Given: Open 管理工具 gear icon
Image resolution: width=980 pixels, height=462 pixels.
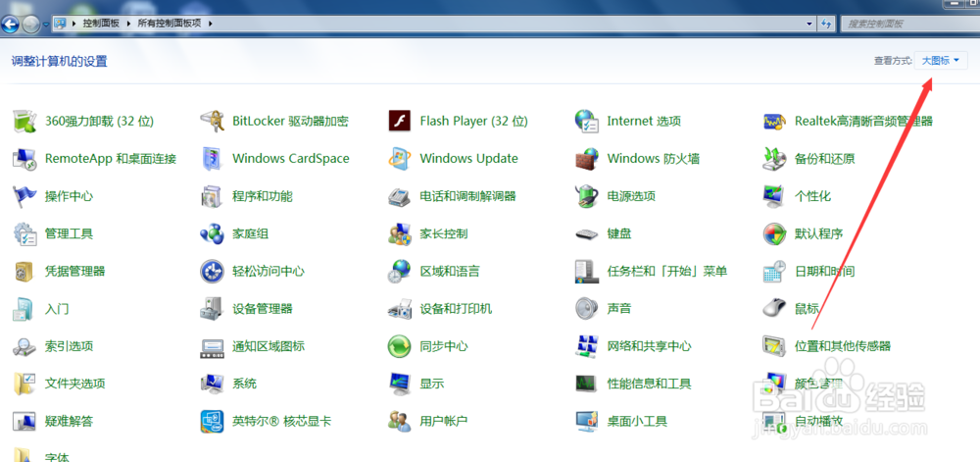Looking at the screenshot, I should 25,233.
